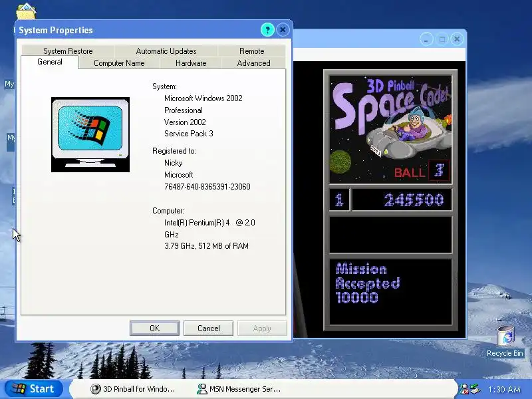Open the Start menu
The height and width of the screenshot is (399, 532).
pos(33,389)
